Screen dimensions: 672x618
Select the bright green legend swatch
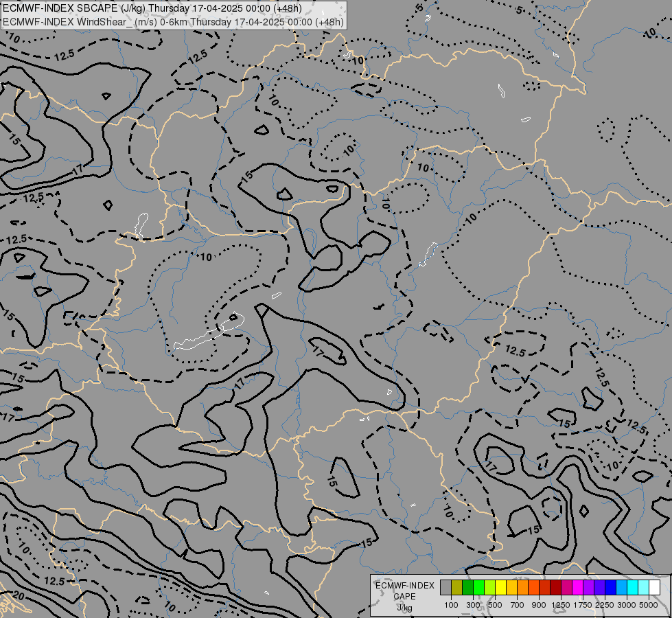(478, 587)
